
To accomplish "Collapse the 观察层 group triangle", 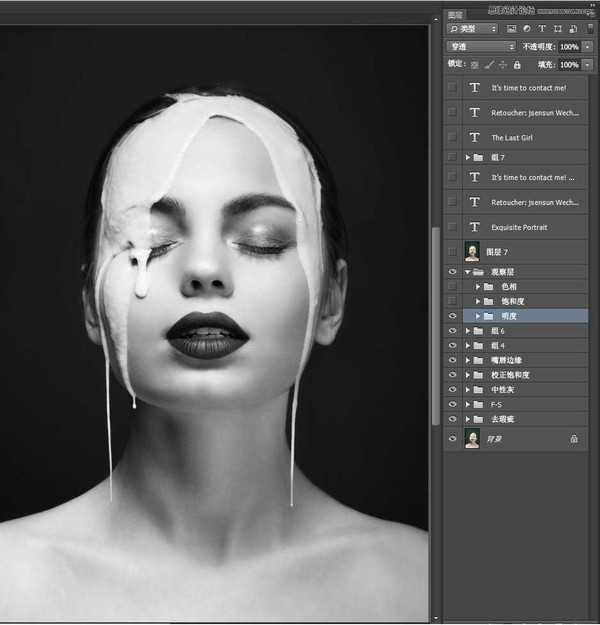I will point(468,272).
